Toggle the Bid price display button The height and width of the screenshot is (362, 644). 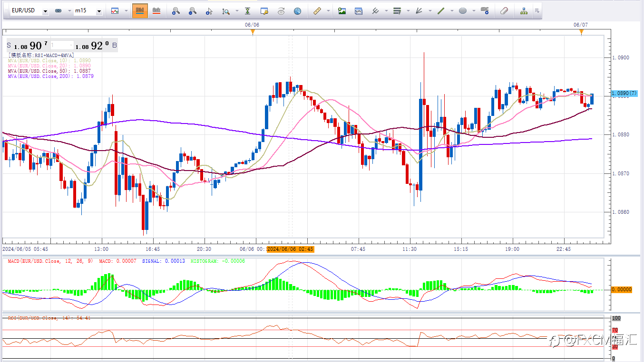pyautogui.click(x=140, y=10)
